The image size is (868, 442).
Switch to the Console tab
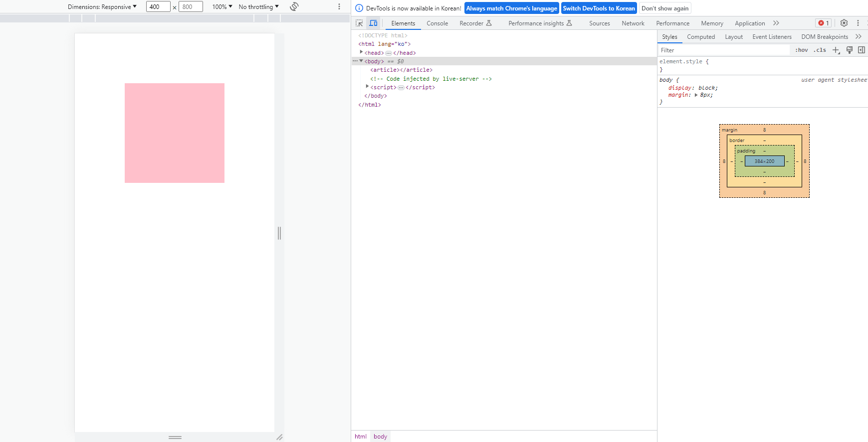pyautogui.click(x=437, y=23)
